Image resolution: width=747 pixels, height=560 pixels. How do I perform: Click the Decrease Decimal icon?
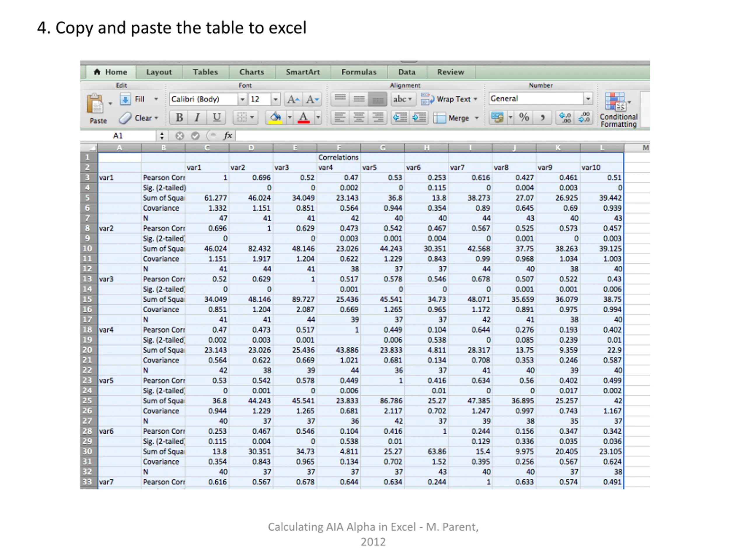pos(584,118)
